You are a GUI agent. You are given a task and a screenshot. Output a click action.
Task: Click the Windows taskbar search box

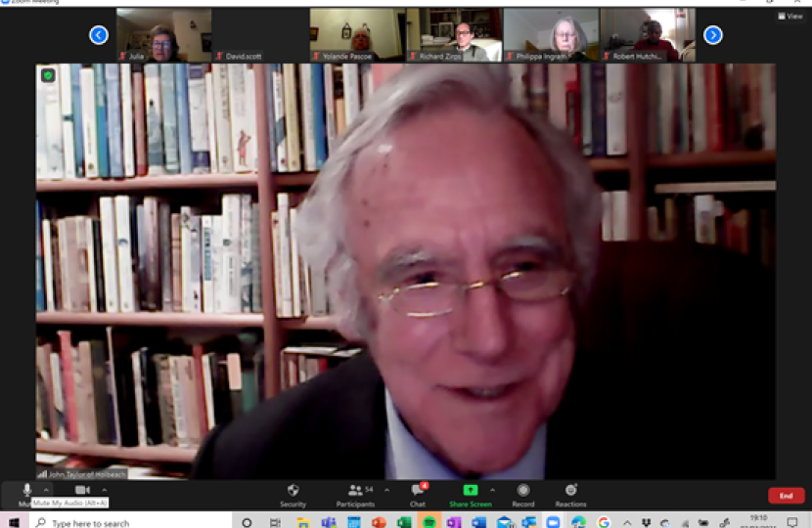tap(127, 522)
